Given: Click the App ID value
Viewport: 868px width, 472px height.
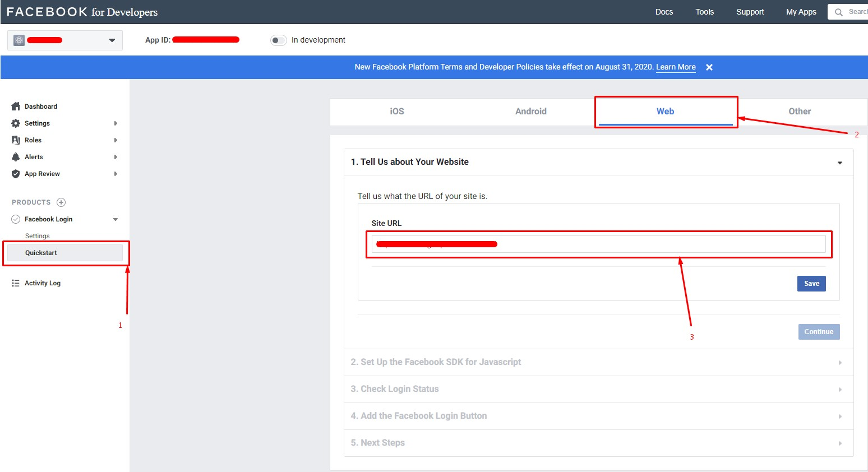Looking at the screenshot, I should tap(206, 40).
